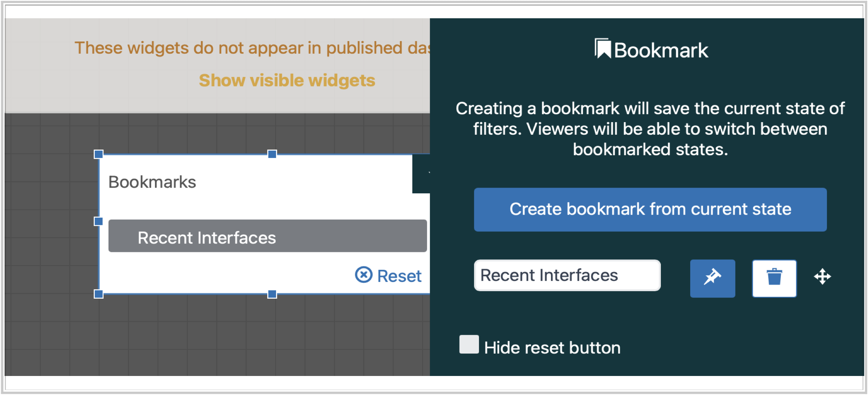
Task: Click the circled X icon beside Reset
Action: [364, 275]
